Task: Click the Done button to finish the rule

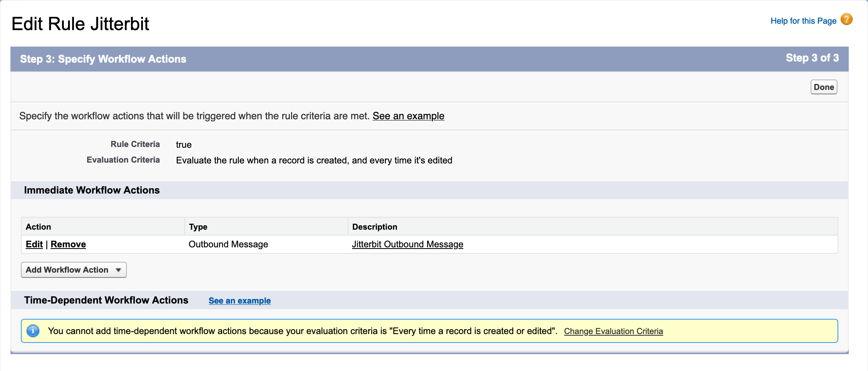Action: point(823,87)
